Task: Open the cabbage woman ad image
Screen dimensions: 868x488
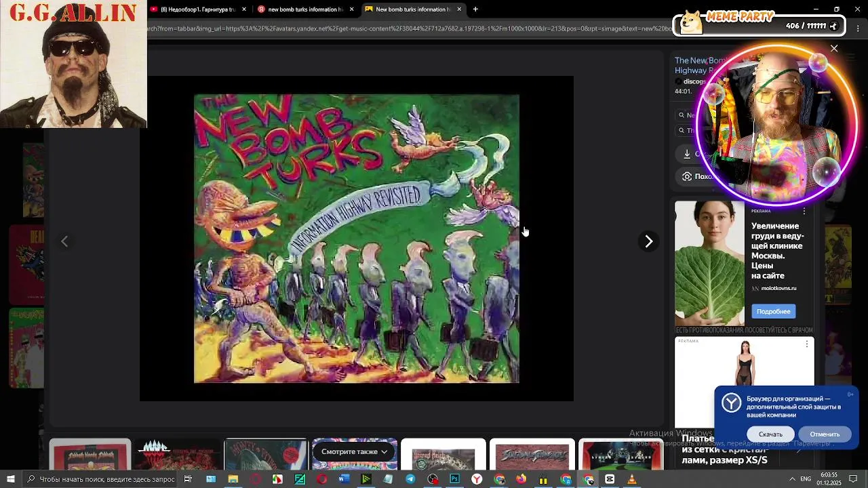Action: [709, 263]
